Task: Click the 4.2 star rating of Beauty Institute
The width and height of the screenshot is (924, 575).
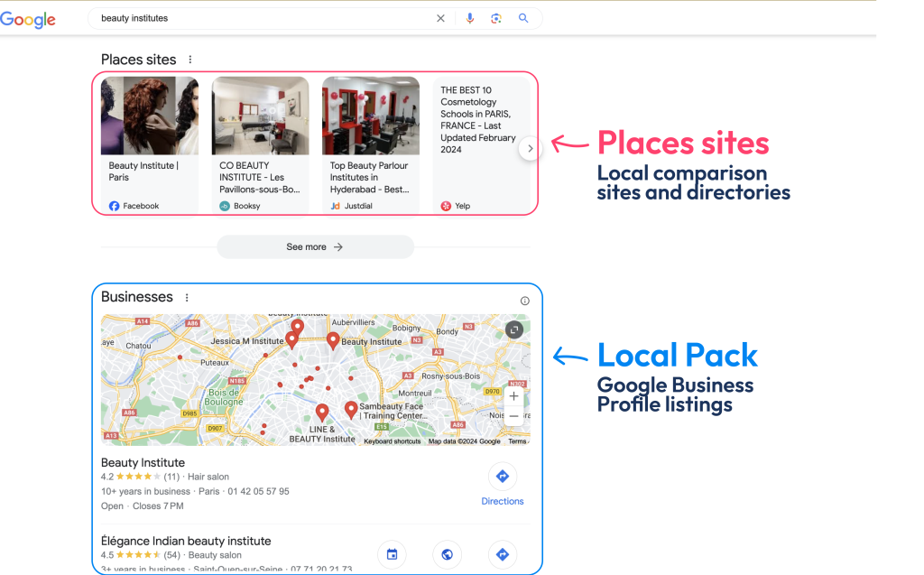Action: coord(140,477)
